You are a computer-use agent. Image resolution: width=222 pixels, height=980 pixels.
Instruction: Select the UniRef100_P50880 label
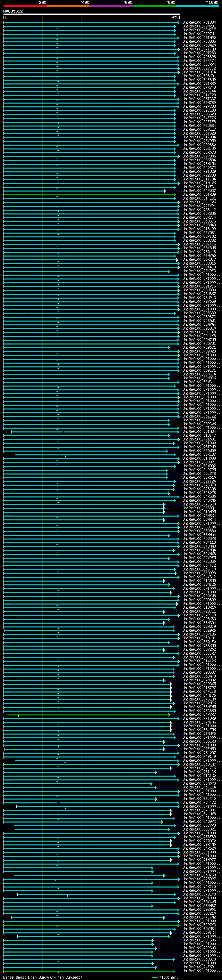click(x=199, y=531)
